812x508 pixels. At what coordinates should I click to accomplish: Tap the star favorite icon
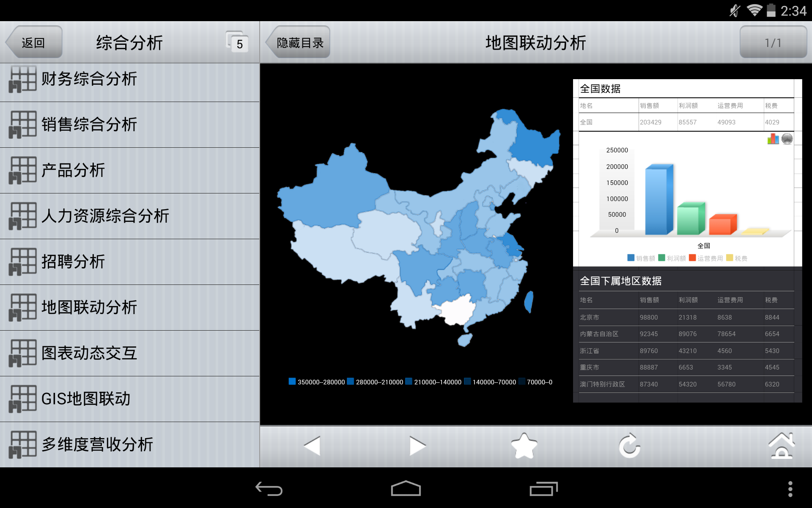[524, 446]
